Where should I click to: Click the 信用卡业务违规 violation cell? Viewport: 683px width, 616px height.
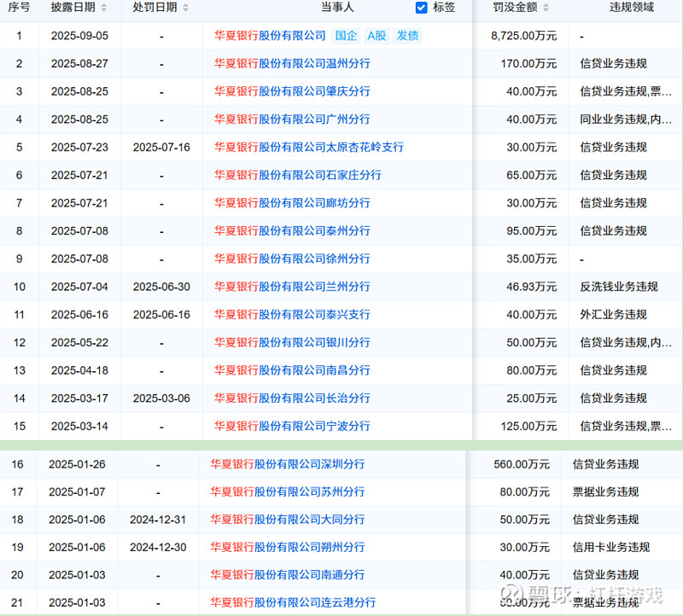[x=611, y=547]
